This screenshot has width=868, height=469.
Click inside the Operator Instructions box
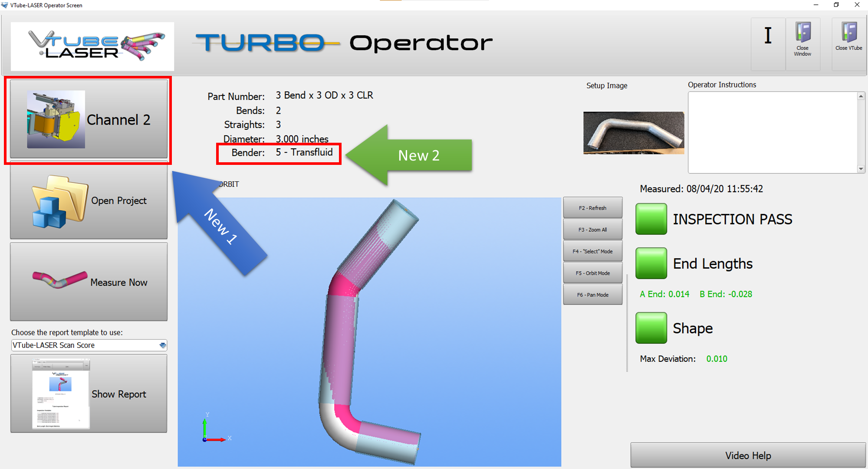pyautogui.click(x=773, y=132)
